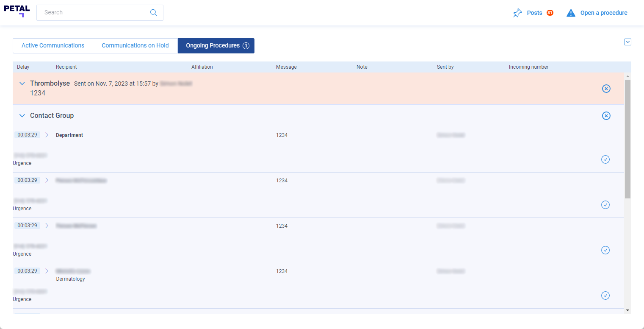Click the Department recipient name

pos(69,135)
